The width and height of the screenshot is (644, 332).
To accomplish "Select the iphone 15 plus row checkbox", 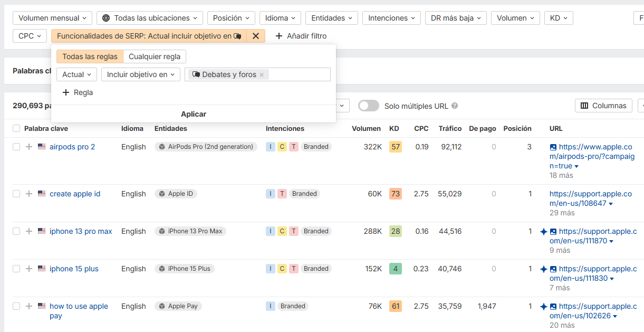I will pos(16,269).
